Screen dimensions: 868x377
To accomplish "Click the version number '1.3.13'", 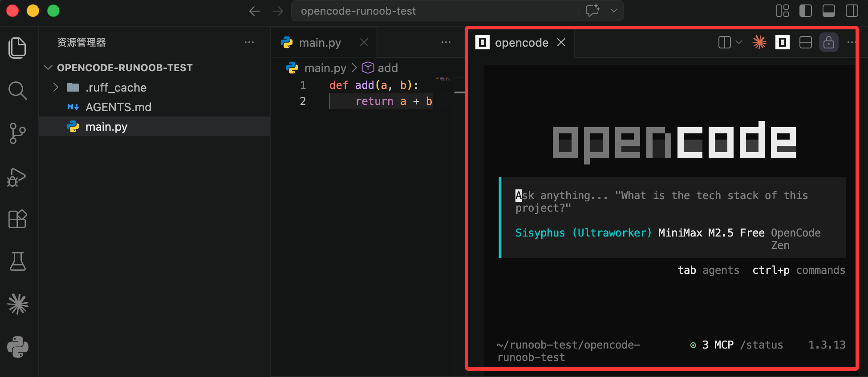I will [x=827, y=345].
